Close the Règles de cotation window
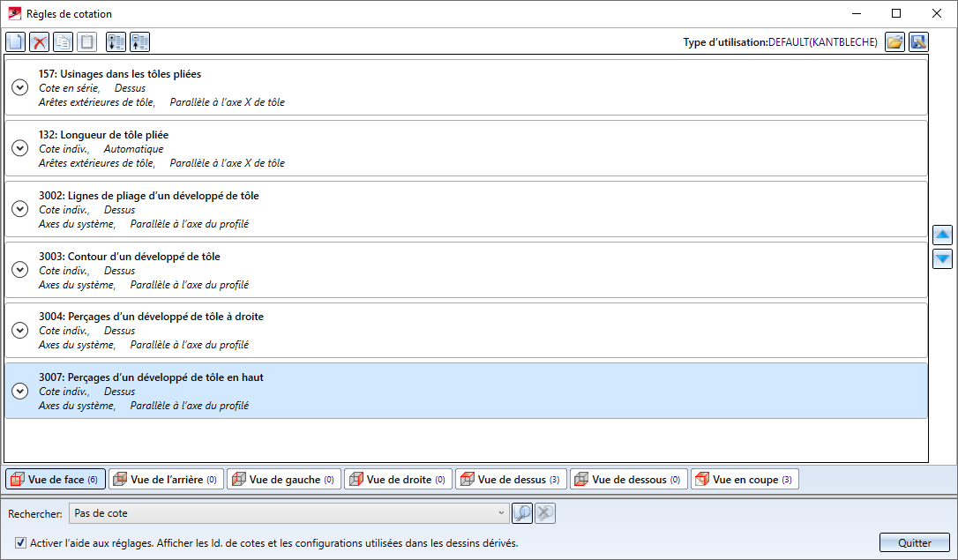 tap(937, 13)
